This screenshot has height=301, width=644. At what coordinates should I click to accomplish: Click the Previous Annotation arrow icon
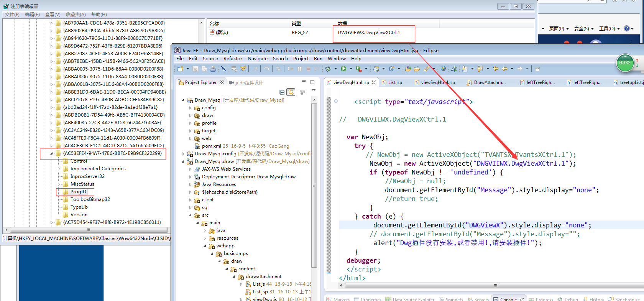point(480,69)
